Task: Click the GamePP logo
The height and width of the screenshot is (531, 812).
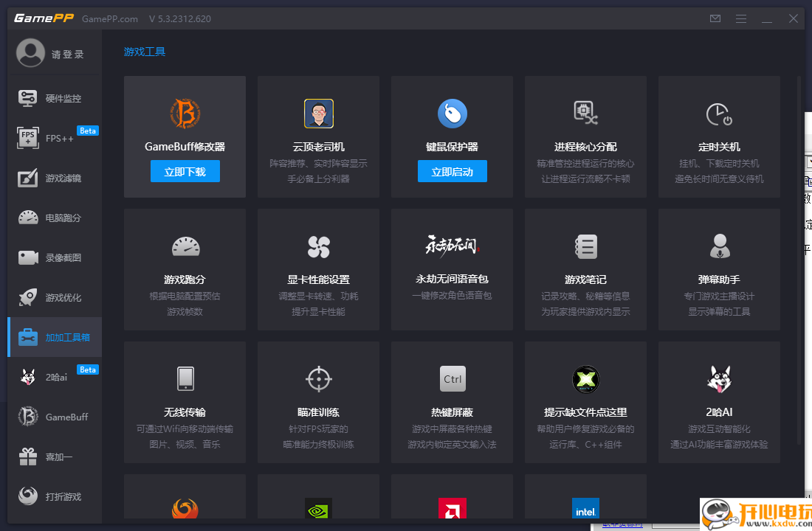Action: [44, 18]
